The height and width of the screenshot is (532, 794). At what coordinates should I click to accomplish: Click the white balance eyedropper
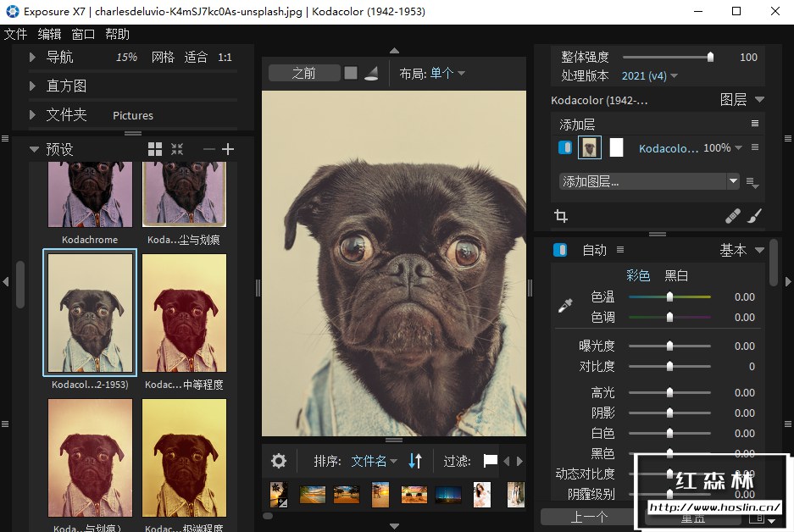565,307
